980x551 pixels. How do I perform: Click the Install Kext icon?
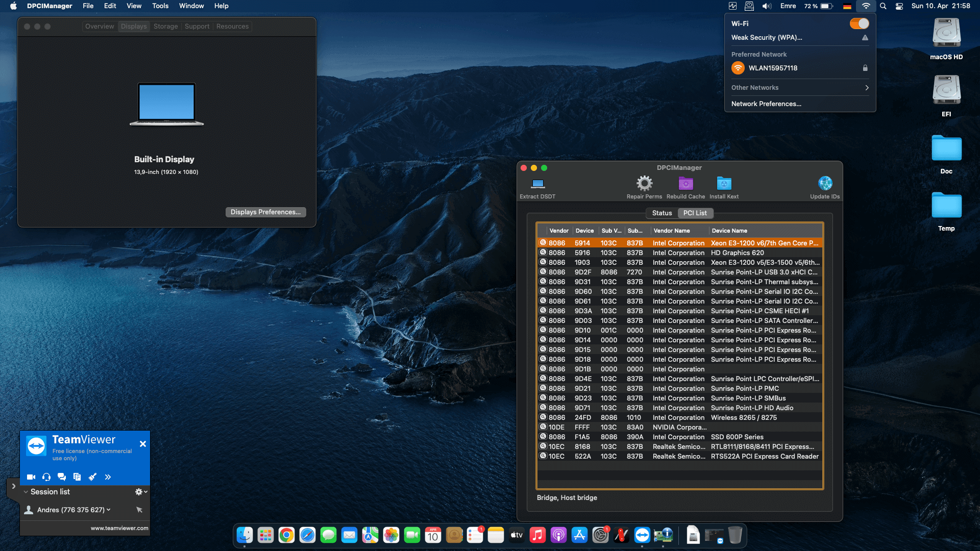pyautogui.click(x=724, y=183)
